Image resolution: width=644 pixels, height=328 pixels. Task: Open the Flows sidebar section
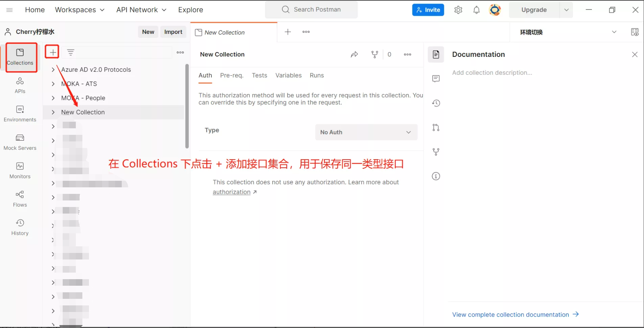click(x=20, y=199)
